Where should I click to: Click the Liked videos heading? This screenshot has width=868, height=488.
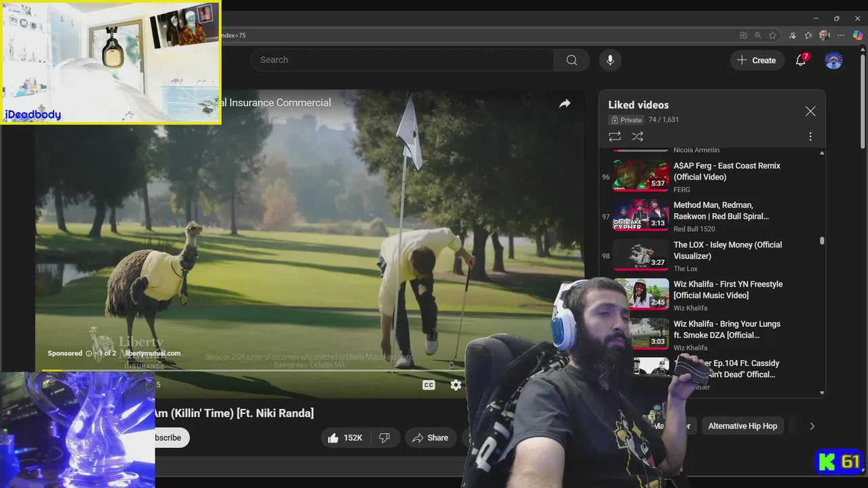tap(638, 105)
